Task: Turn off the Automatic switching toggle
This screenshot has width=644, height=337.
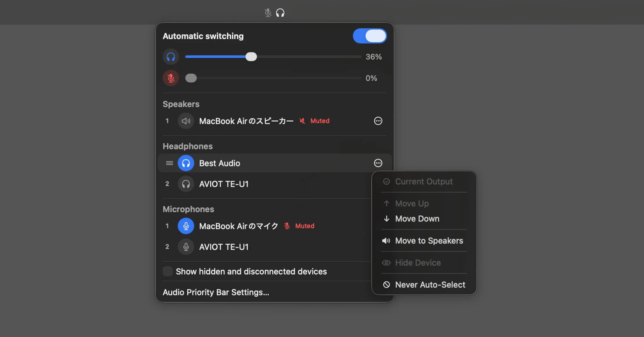Action: pyautogui.click(x=370, y=36)
